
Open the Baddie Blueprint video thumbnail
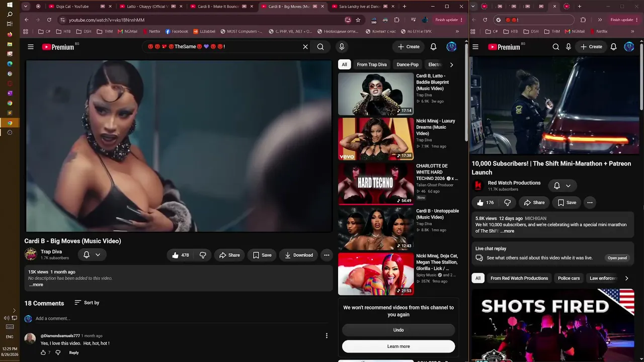(376, 94)
